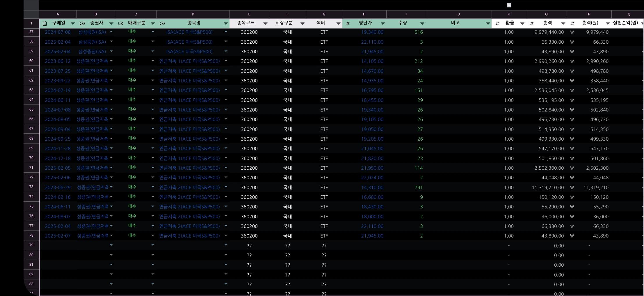Select row 65 header

coord(31,109)
